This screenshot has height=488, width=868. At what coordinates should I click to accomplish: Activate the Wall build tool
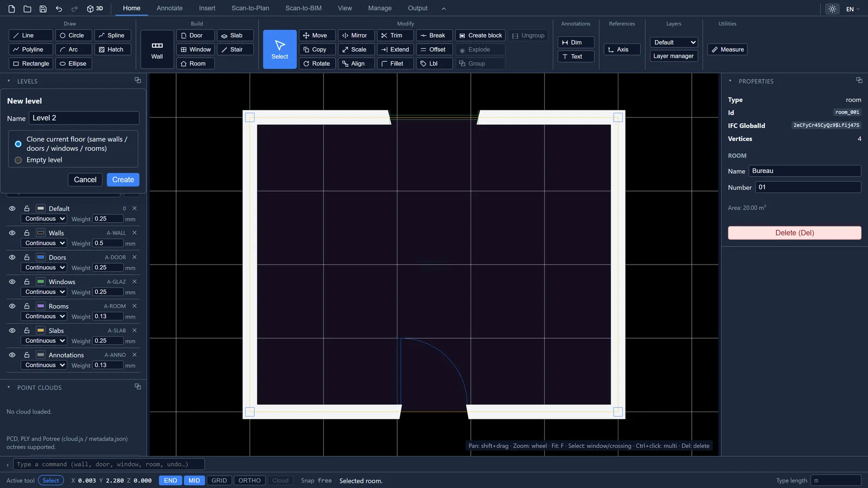pyautogui.click(x=157, y=49)
